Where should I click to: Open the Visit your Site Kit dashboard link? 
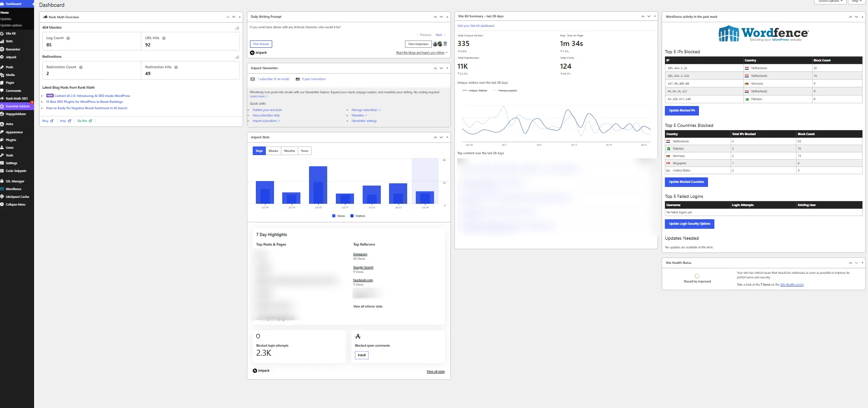pos(475,26)
